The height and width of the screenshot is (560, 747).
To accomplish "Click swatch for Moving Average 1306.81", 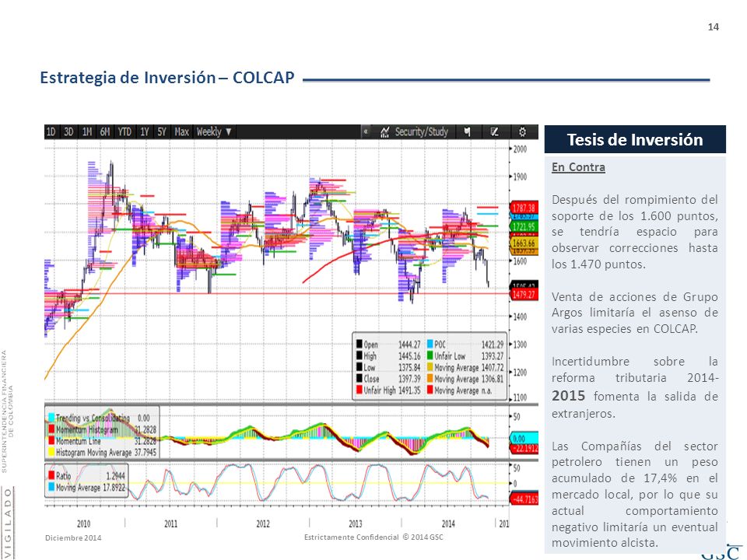I will pos(430,379).
